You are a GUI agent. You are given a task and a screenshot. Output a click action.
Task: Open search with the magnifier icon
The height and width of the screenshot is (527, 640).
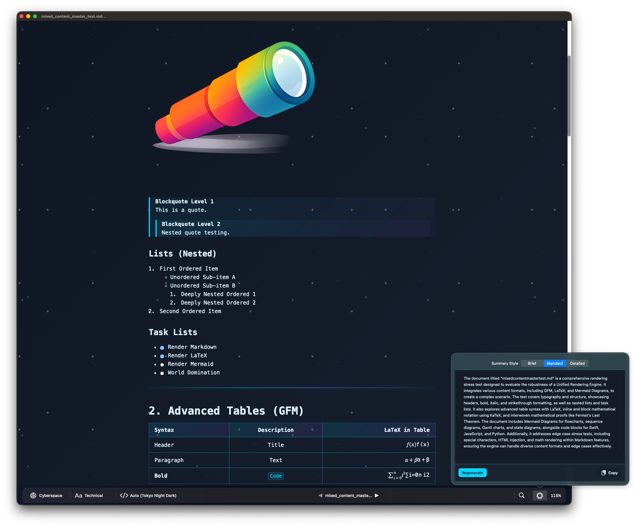click(522, 496)
